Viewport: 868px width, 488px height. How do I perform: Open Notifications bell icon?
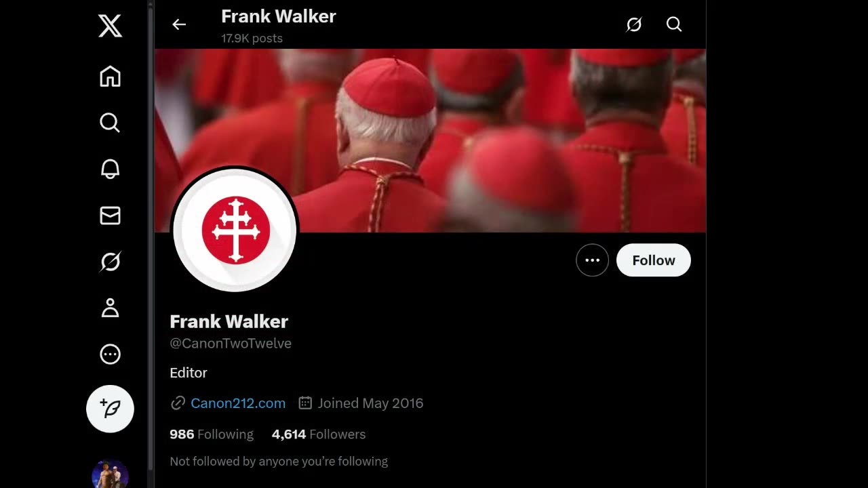(110, 169)
